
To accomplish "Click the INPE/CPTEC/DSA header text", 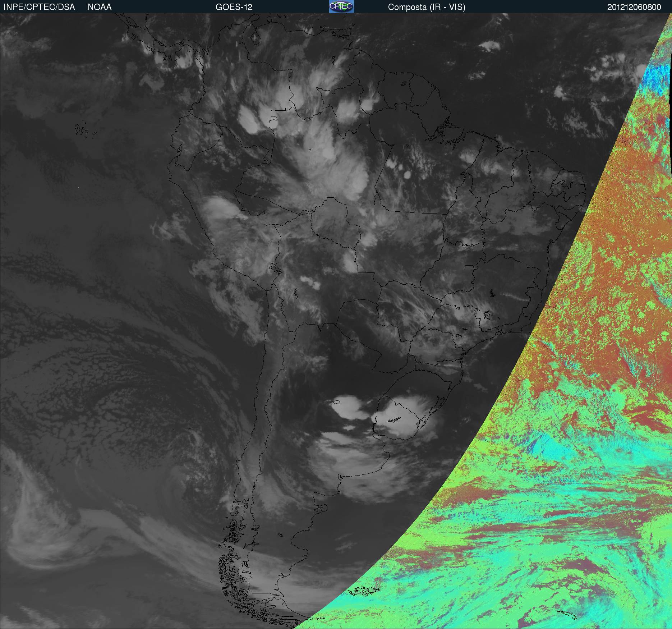I will point(39,7).
